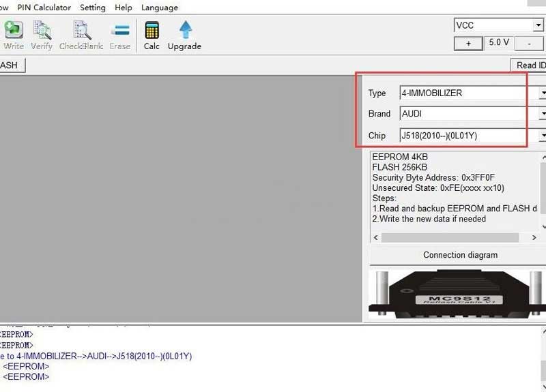Screen dimensions: 546x392
Task: Click the 5.0 V voltage value
Action: (x=499, y=42)
